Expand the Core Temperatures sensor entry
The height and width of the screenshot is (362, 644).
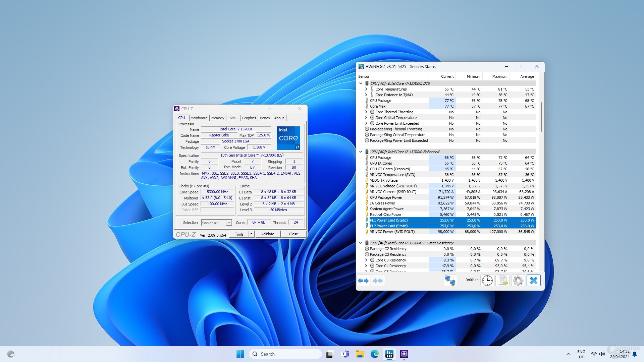pyautogui.click(x=366, y=89)
